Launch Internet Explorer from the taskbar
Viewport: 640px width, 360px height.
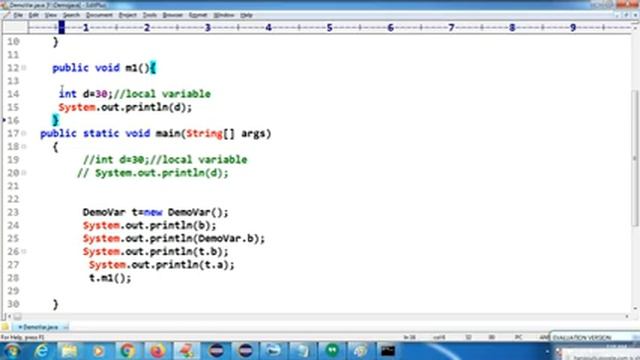[x=42, y=351]
